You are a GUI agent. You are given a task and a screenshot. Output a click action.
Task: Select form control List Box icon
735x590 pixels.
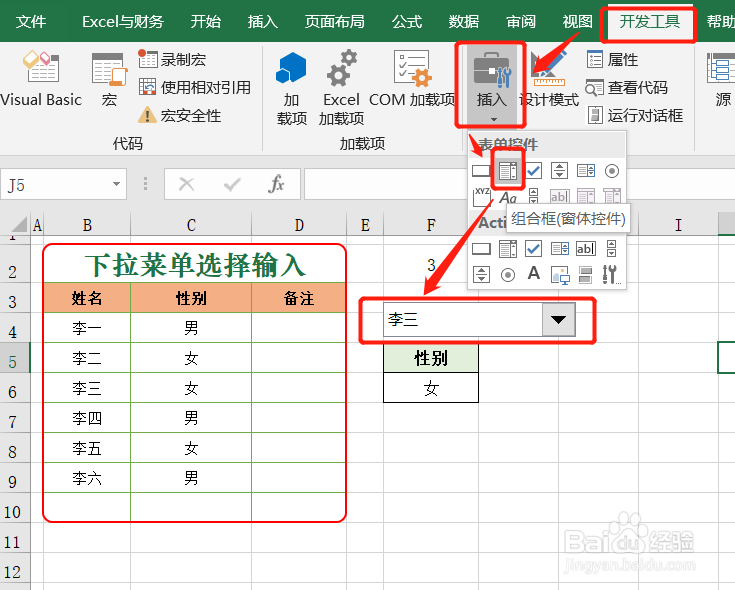[586, 171]
